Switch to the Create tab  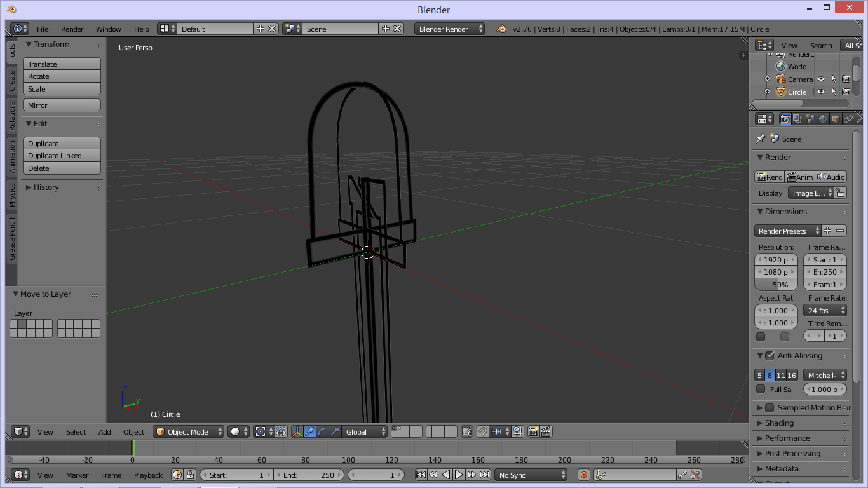coord(11,80)
